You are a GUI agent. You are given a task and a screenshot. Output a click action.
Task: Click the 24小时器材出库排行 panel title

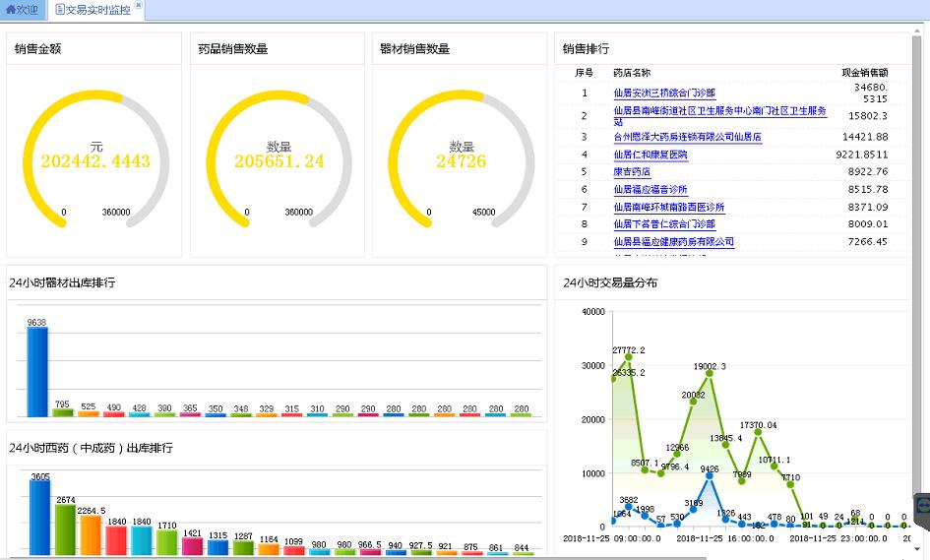62,282
